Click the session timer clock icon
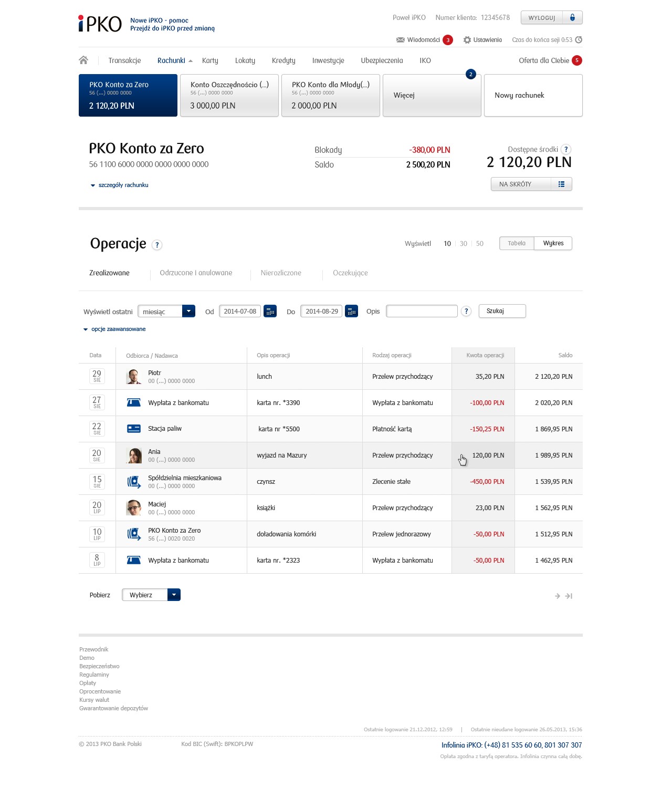672x808 pixels. [x=579, y=40]
